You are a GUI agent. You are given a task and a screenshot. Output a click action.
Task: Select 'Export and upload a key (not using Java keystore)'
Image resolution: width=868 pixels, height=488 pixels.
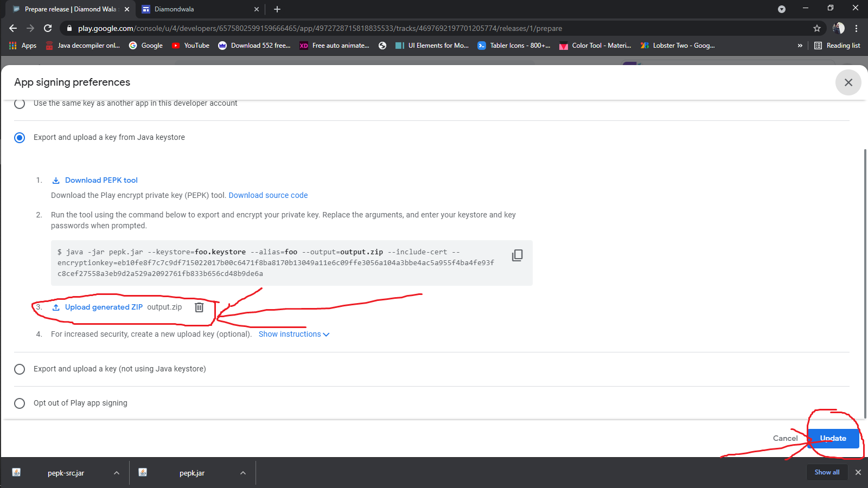pyautogui.click(x=20, y=369)
